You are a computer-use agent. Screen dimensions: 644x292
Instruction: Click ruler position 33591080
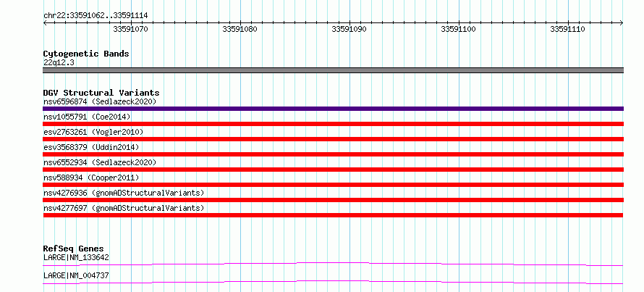(240, 29)
